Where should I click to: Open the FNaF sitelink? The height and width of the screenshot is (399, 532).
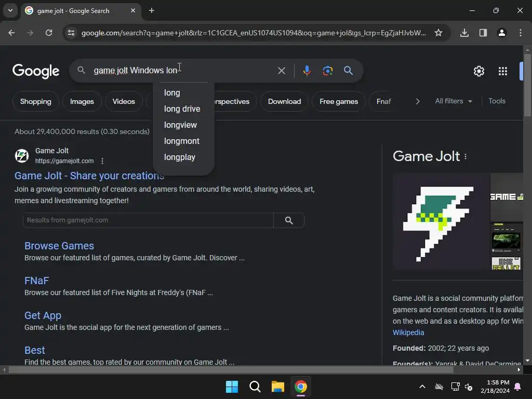click(x=37, y=281)
